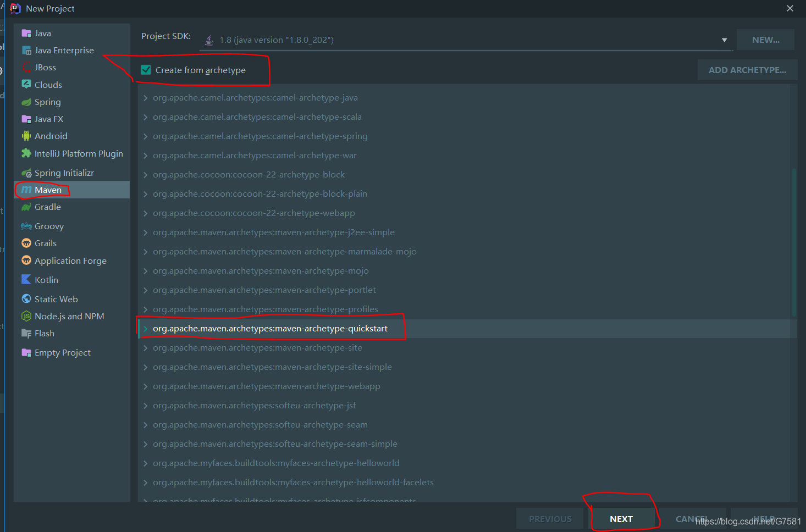Click NEW... SDK button

[765, 40]
